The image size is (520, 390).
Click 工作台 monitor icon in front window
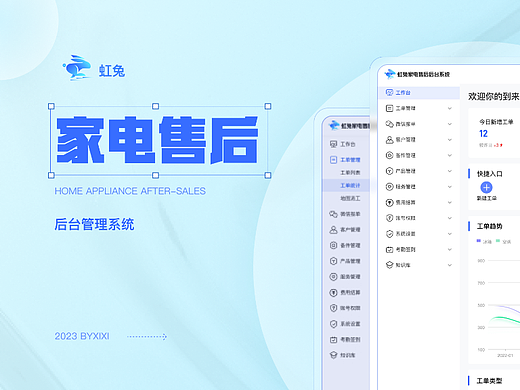pos(389,92)
